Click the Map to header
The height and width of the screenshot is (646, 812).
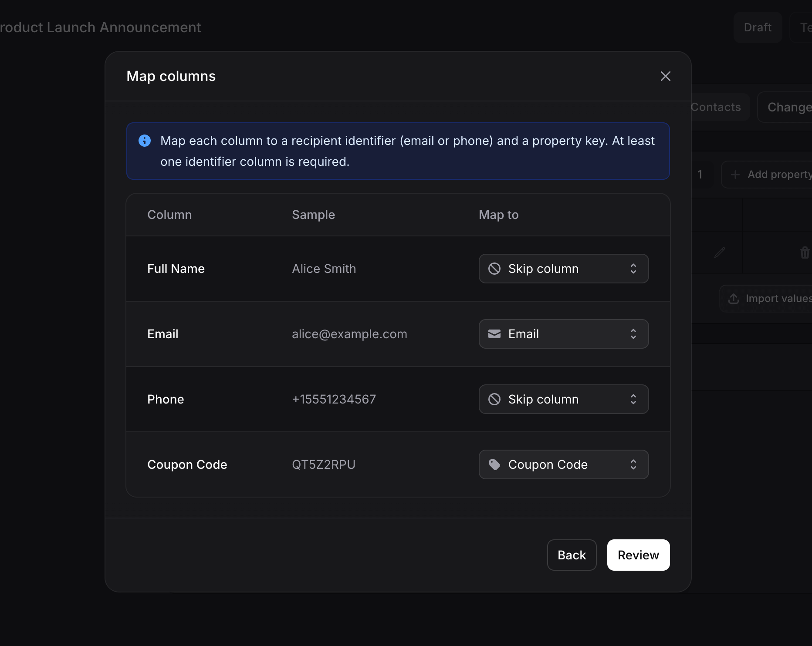(x=498, y=215)
